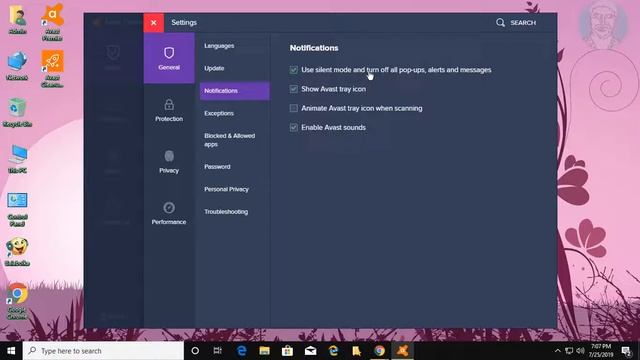The height and width of the screenshot is (360, 640).
Task: Click the Search magnifier icon in Settings
Action: (x=500, y=22)
